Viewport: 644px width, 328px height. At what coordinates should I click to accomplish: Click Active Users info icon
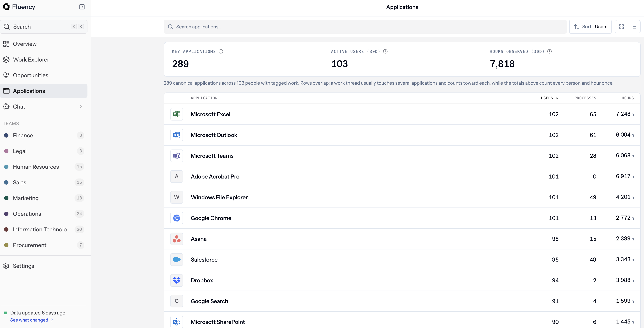(385, 52)
